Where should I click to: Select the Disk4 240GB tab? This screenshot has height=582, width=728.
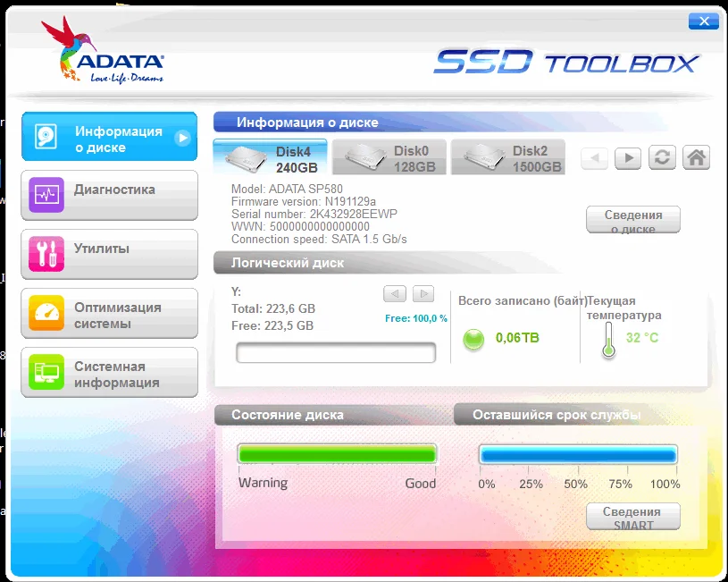point(271,157)
